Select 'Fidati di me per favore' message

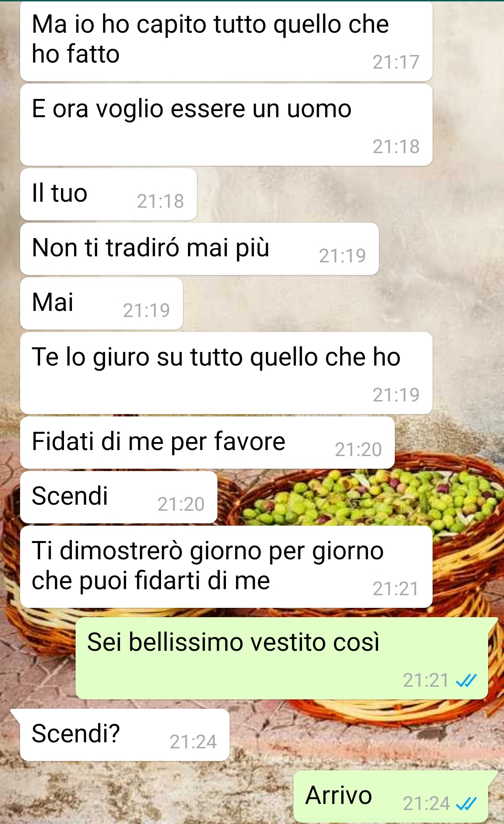coord(207,443)
